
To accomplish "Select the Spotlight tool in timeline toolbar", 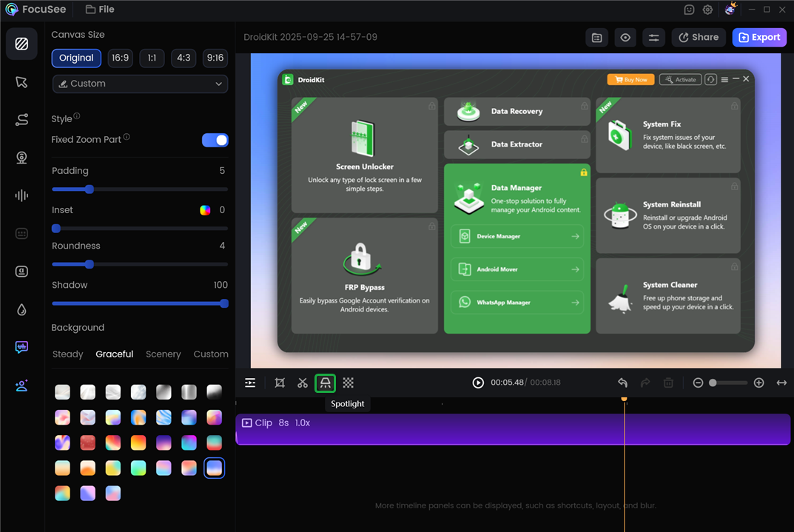I will click(x=325, y=383).
